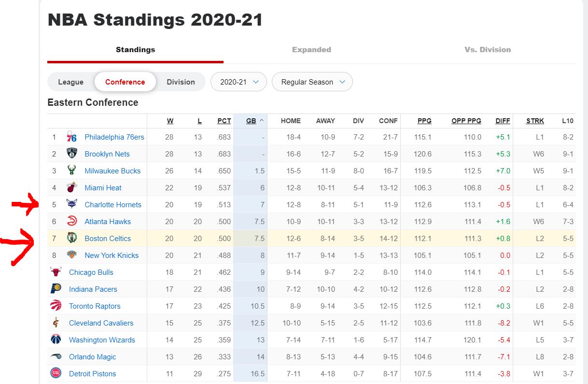The width and height of the screenshot is (588, 384).
Task: Sort standings by PPG column
Action: pos(424,121)
